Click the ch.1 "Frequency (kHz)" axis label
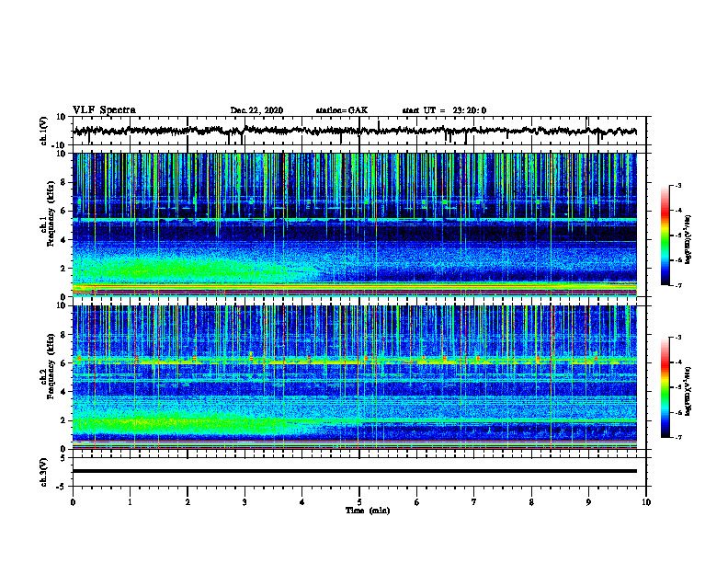 click(x=51, y=214)
